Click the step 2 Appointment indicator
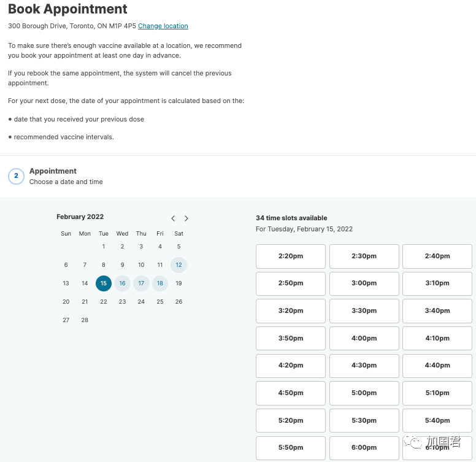The height and width of the screenshot is (462, 476). pos(16,176)
